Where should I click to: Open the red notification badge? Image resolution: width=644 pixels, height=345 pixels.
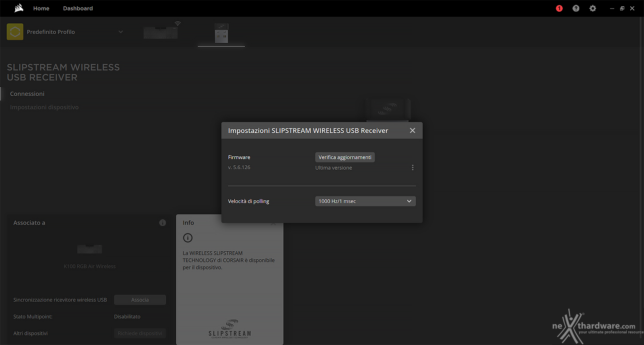click(559, 8)
